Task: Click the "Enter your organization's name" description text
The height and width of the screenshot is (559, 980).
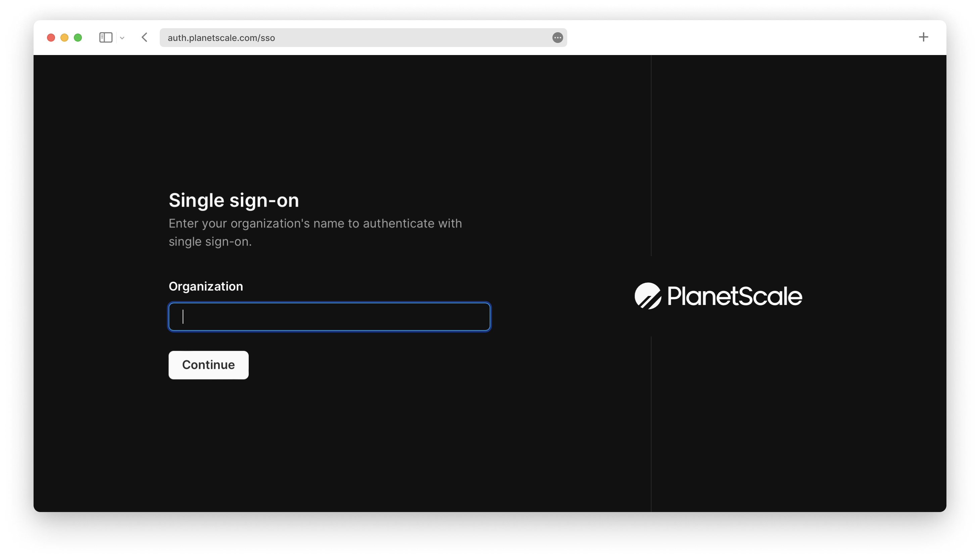Action: pos(315,232)
